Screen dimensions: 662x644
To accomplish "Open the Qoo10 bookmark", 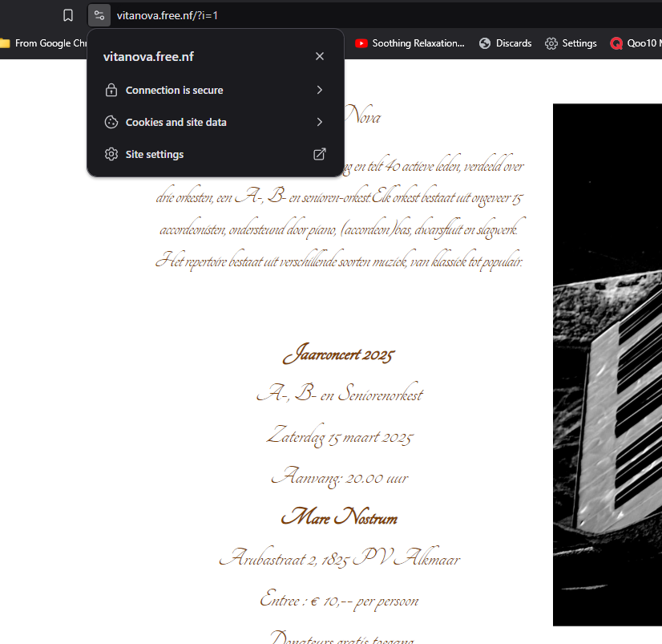I will click(x=637, y=43).
